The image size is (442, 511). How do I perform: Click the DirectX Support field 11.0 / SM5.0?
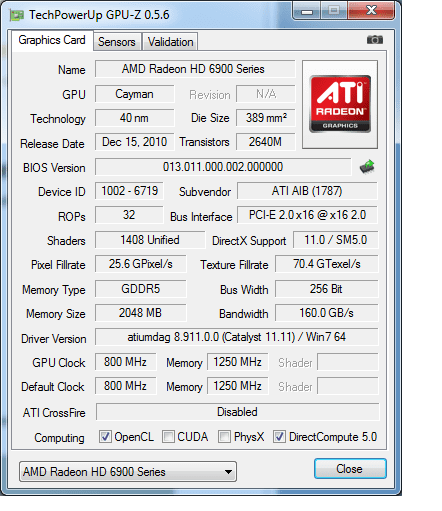click(336, 240)
